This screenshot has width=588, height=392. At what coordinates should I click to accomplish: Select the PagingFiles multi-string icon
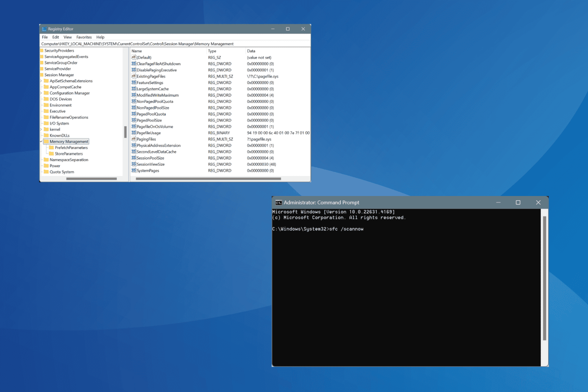pyautogui.click(x=134, y=139)
